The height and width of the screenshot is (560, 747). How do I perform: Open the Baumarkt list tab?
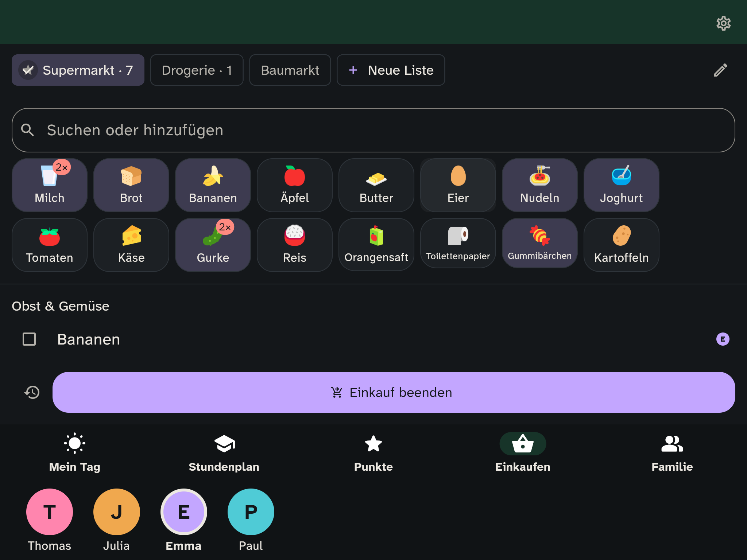290,70
